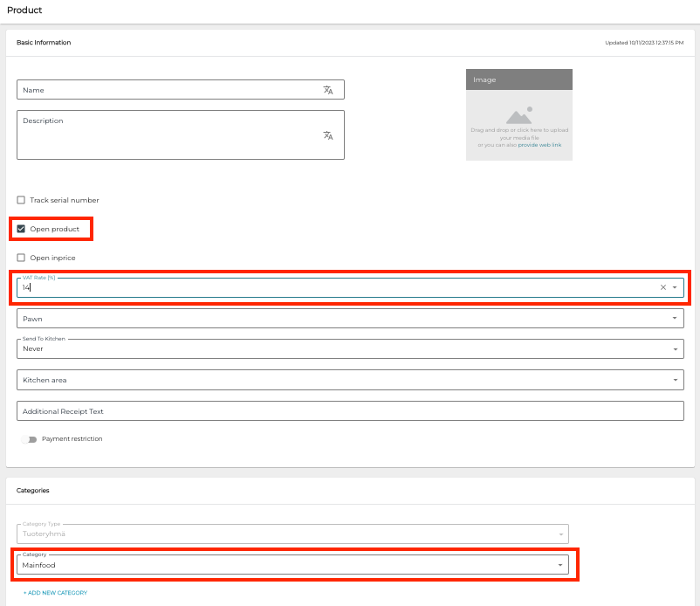Click the Send To Kitchen caret icon
Image resolution: width=700 pixels, height=606 pixels.
pyautogui.click(x=674, y=348)
